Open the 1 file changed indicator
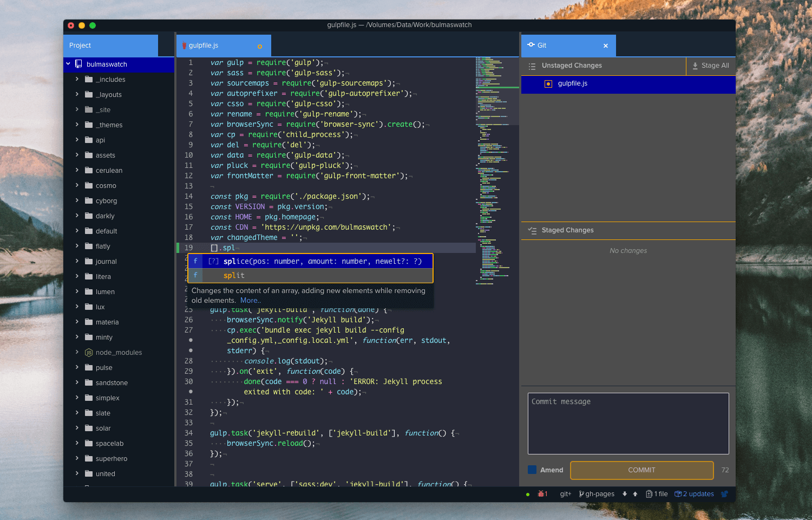Viewport: 812px width, 520px height. coord(657,494)
